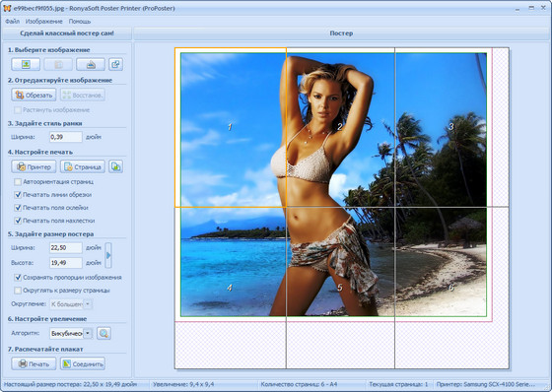Click the screen capture icon button

pyautogui.click(x=115, y=64)
